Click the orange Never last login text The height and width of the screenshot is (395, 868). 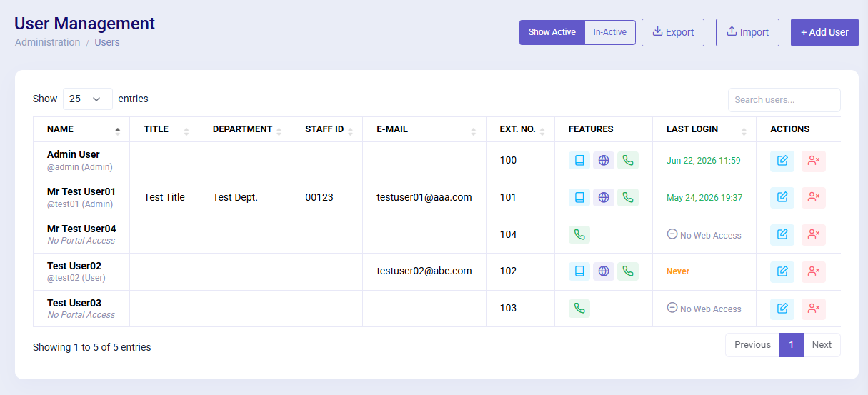pyautogui.click(x=678, y=271)
